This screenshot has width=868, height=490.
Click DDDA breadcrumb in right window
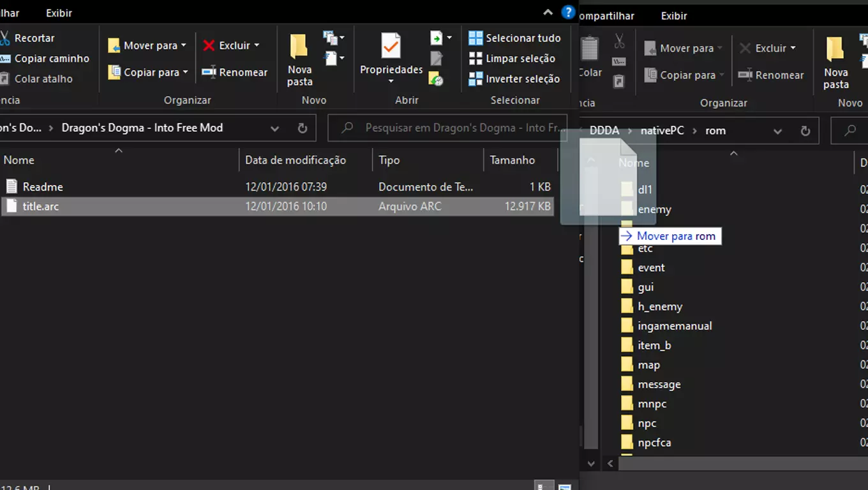point(604,131)
